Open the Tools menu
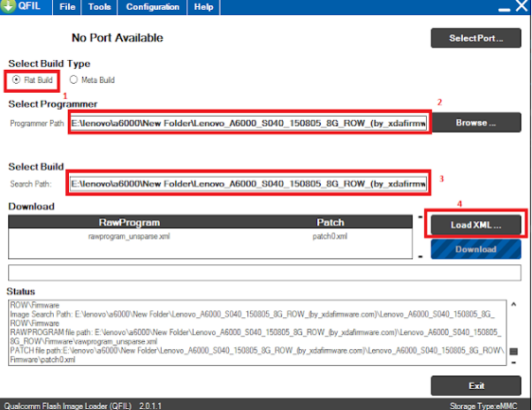Screen dimensions: 532x410 point(99,7)
